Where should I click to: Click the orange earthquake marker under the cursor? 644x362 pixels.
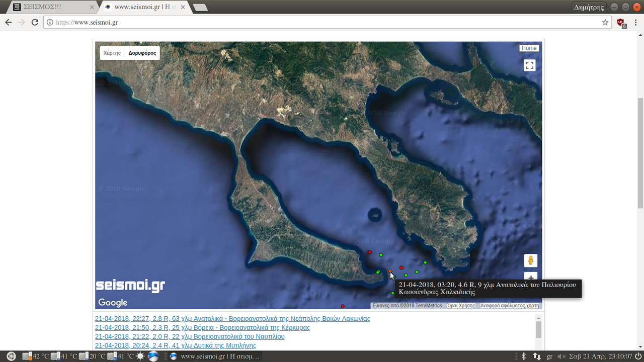click(390, 271)
